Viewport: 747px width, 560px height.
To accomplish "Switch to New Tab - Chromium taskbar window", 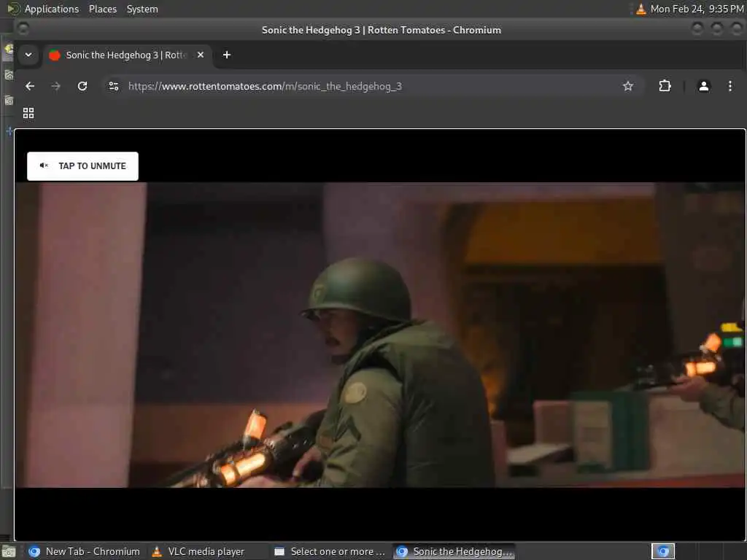I will (x=85, y=551).
